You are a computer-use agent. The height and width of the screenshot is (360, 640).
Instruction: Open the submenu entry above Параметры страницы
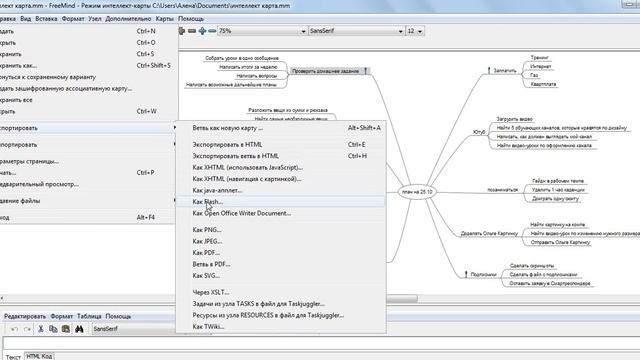tap(88, 144)
